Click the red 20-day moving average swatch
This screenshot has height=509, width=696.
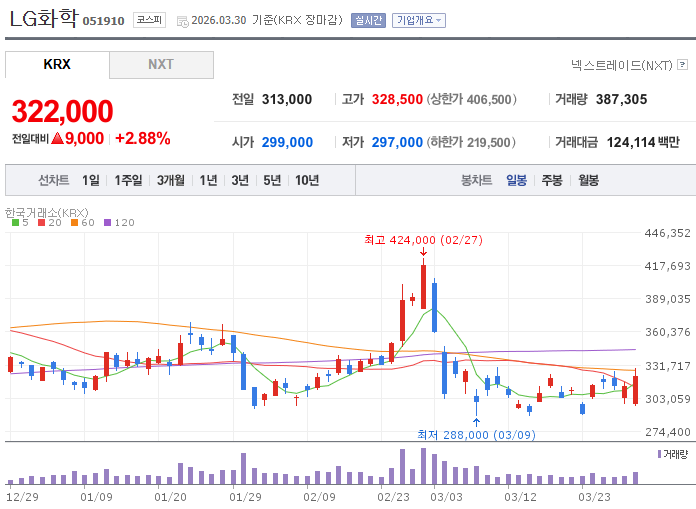point(42,223)
